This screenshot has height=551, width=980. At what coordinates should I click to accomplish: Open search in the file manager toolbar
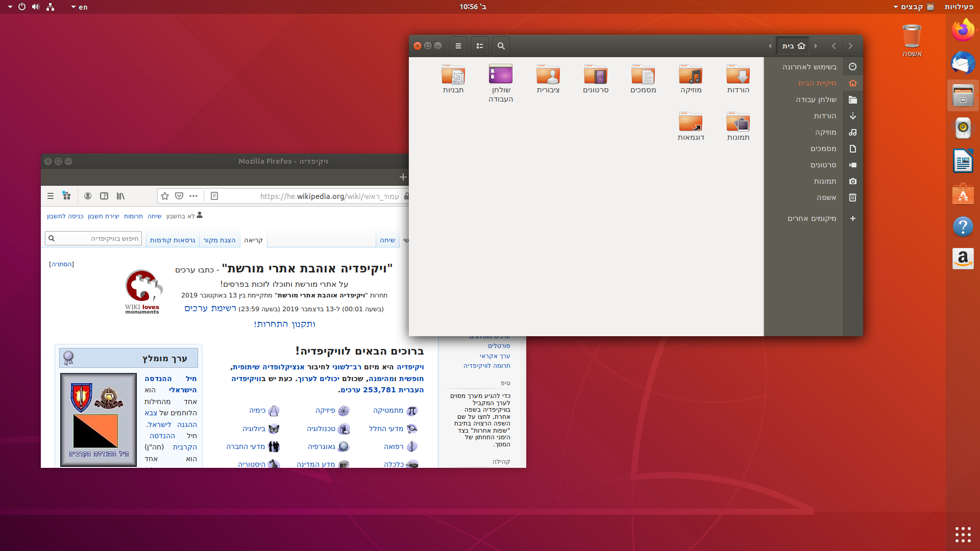(501, 45)
